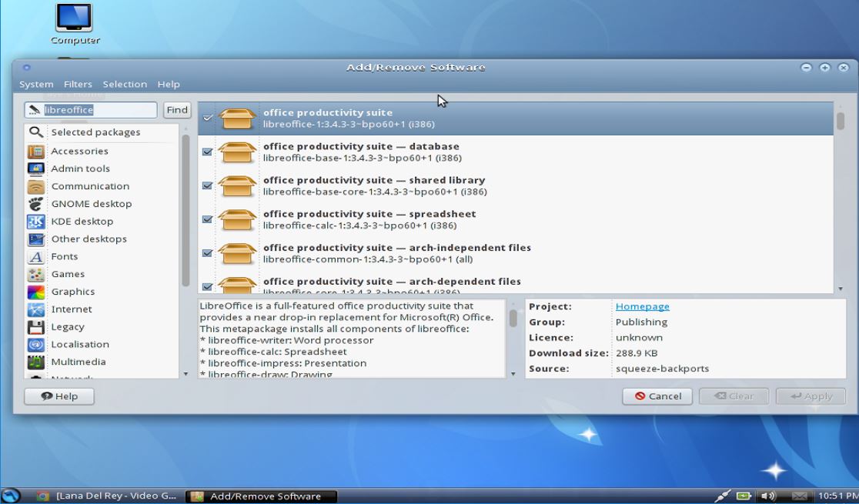859x504 pixels.
Task: Open the project Homepage link
Action: [642, 306]
